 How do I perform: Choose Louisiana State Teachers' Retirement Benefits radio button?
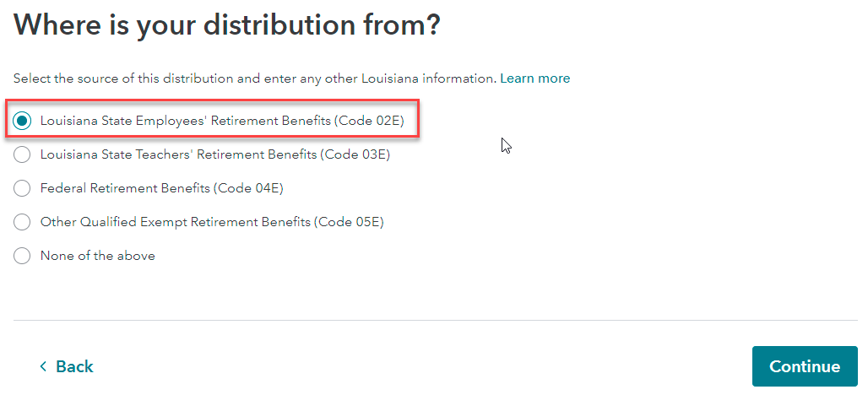click(x=23, y=154)
